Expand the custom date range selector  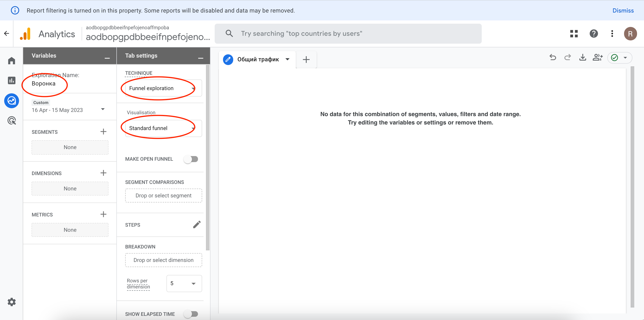(x=103, y=109)
